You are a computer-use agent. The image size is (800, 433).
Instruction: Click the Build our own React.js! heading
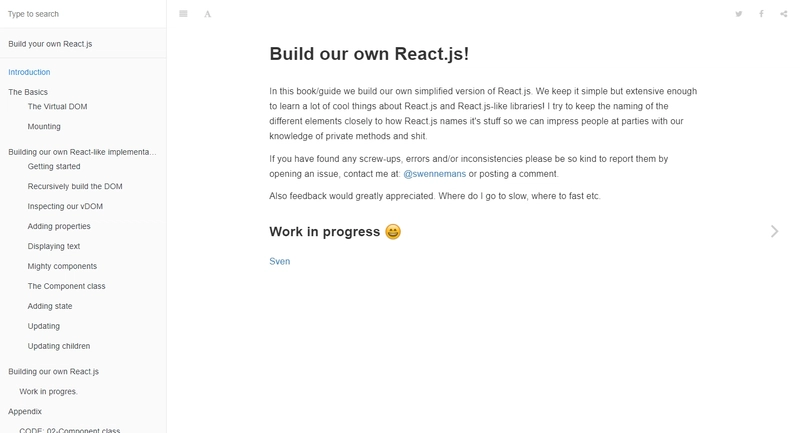(369, 54)
